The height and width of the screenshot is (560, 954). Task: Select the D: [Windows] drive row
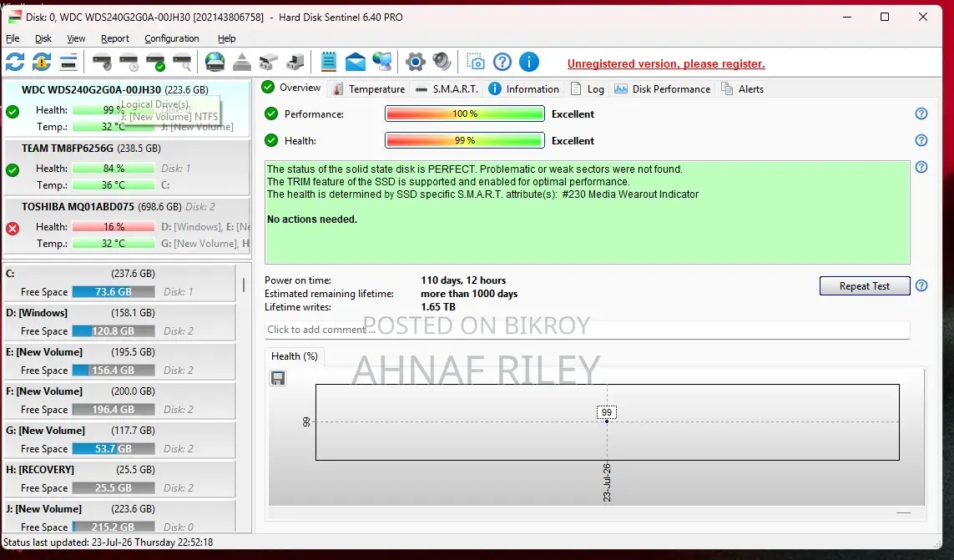click(119, 322)
